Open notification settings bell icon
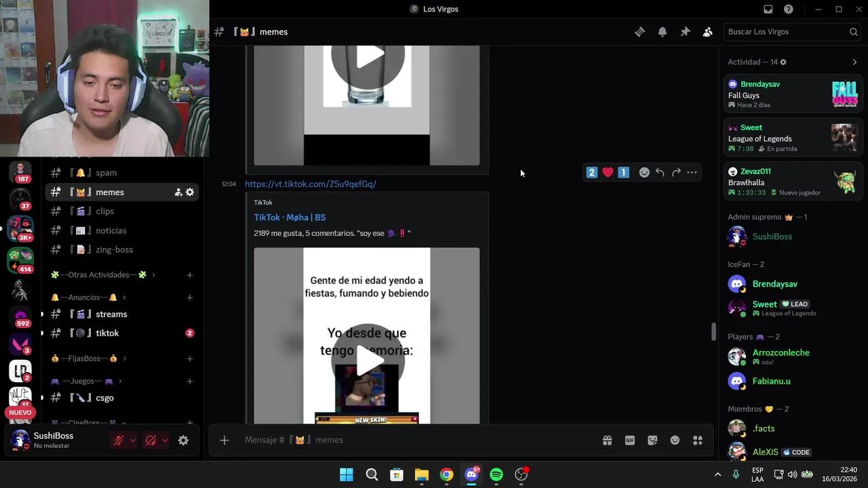 [663, 32]
